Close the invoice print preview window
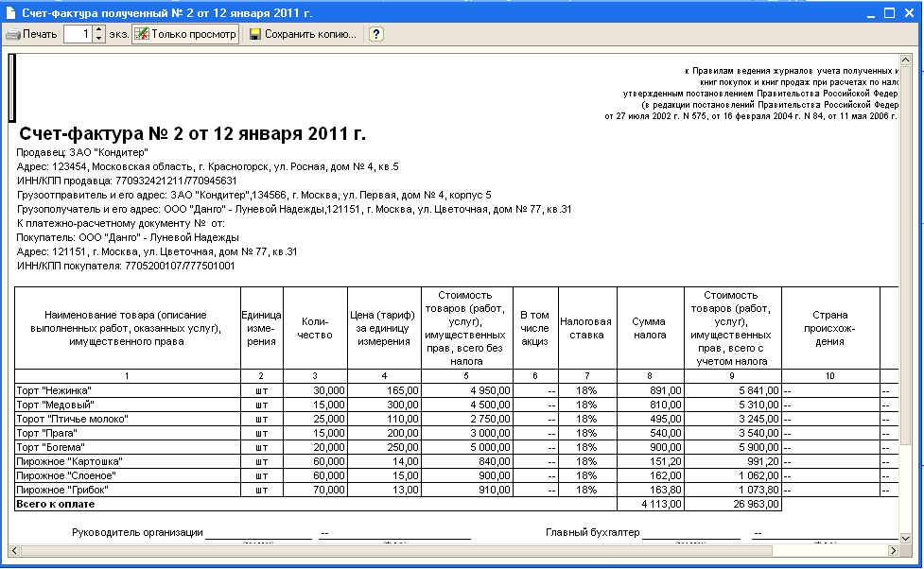Image resolution: width=924 pixels, height=569 pixels. [x=908, y=13]
